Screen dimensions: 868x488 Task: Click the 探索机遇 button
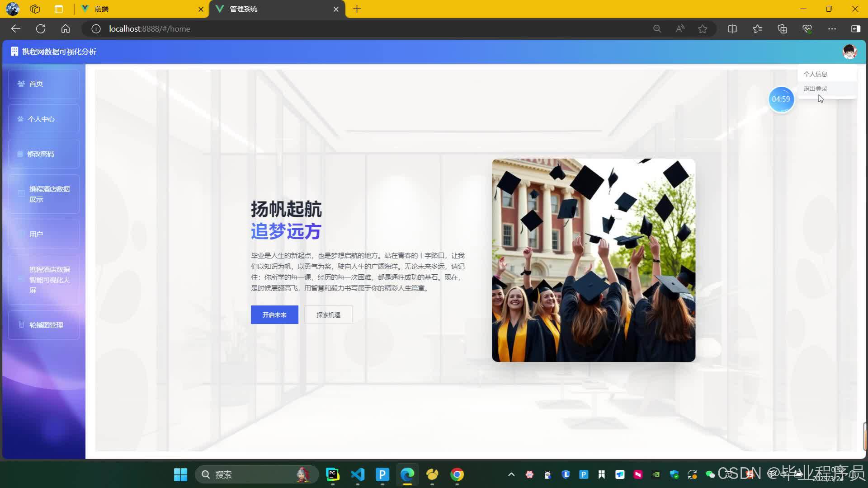(x=328, y=314)
